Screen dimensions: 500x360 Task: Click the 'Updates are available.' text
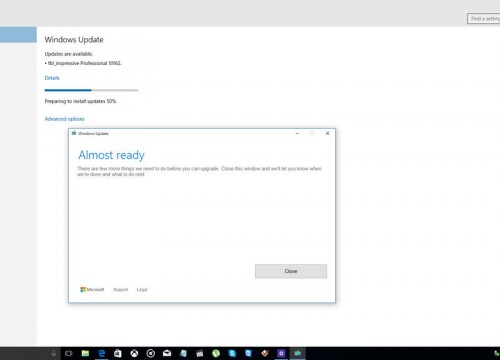tap(69, 54)
